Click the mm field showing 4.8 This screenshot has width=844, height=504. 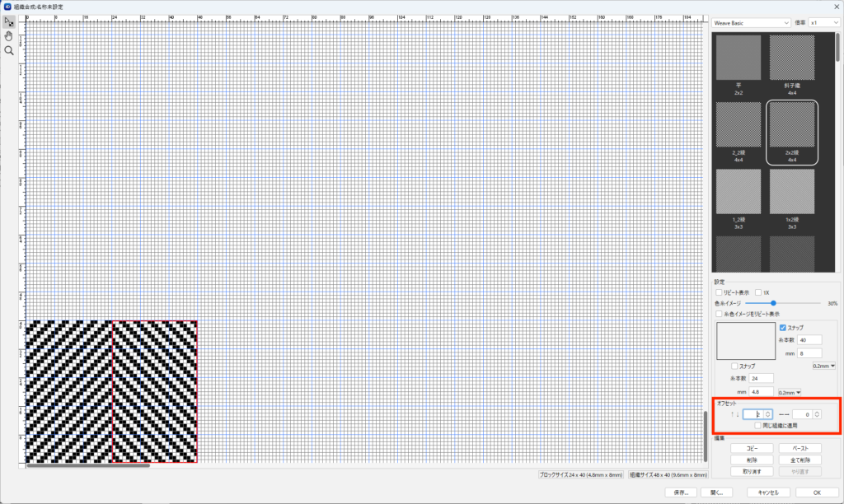[x=761, y=392]
